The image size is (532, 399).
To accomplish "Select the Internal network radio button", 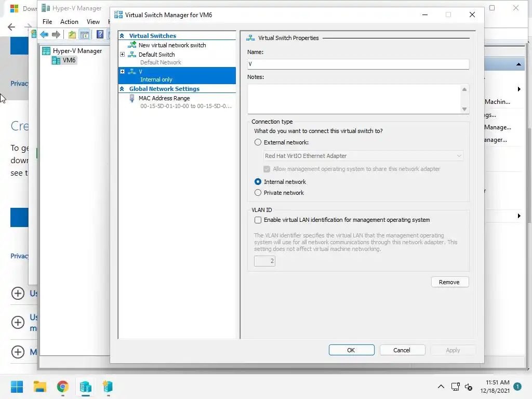I will (258, 182).
